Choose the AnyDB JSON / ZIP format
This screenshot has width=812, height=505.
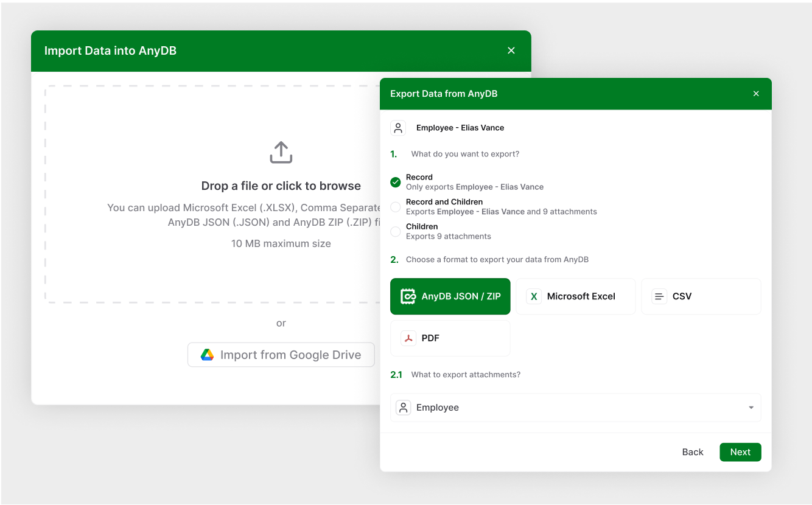pyautogui.click(x=450, y=296)
